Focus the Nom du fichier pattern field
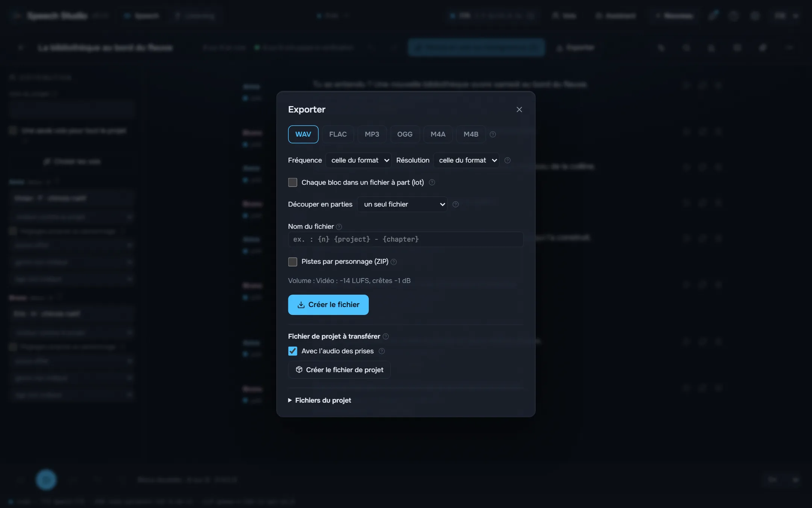This screenshot has height=508, width=812. 406,239
